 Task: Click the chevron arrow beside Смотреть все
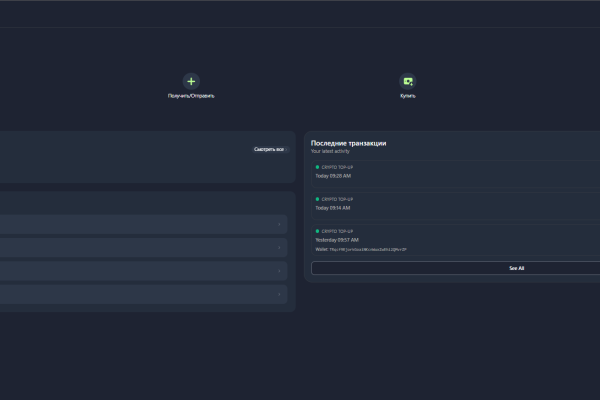click(x=286, y=149)
